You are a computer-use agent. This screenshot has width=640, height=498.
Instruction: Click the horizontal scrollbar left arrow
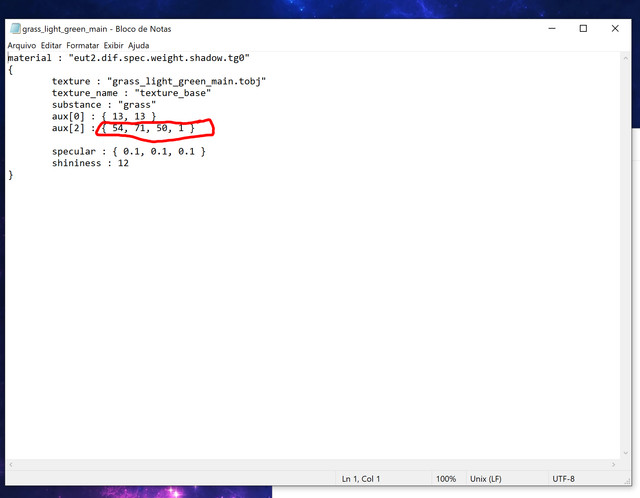point(11,465)
